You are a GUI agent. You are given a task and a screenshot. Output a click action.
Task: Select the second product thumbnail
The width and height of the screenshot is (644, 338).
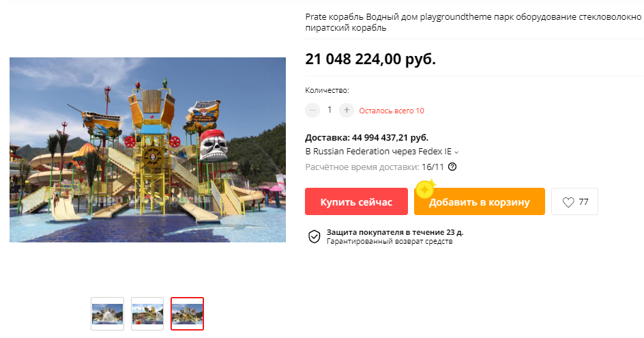pos(147,313)
